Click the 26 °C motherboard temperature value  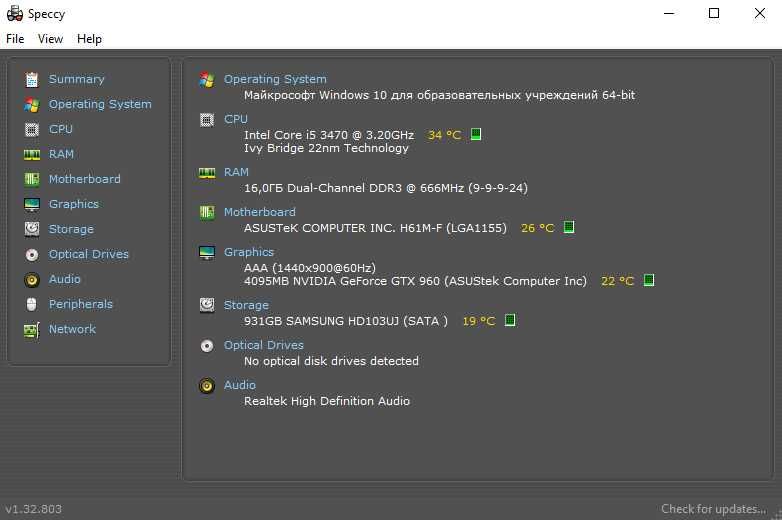click(538, 228)
